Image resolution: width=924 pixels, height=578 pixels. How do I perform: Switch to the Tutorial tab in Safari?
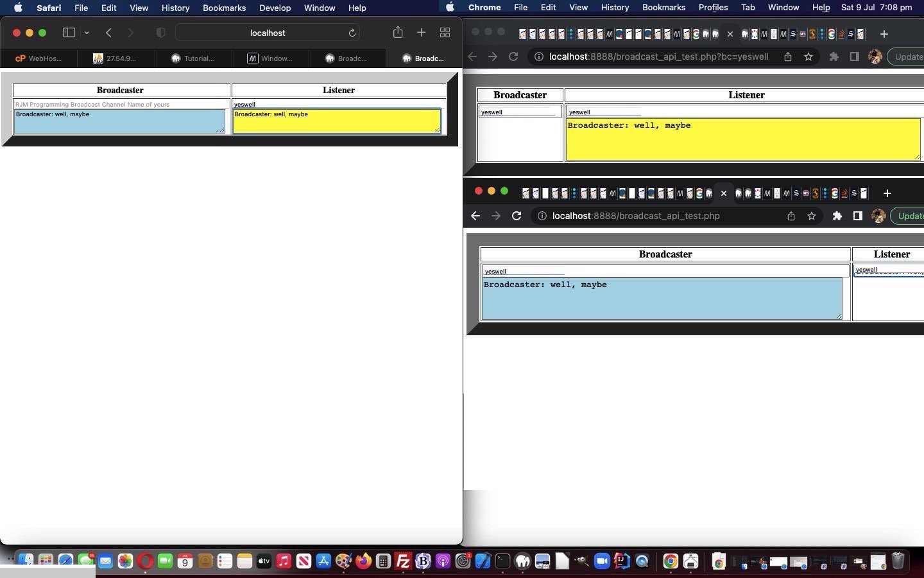193,58
